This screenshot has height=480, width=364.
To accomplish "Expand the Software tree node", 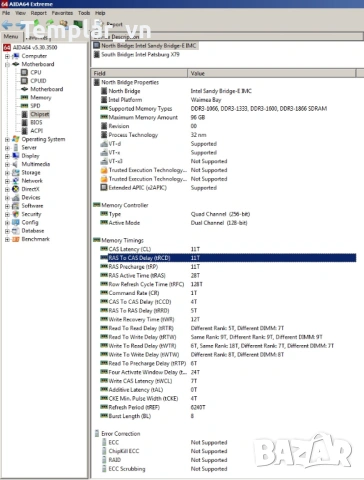I will [x=7, y=206].
